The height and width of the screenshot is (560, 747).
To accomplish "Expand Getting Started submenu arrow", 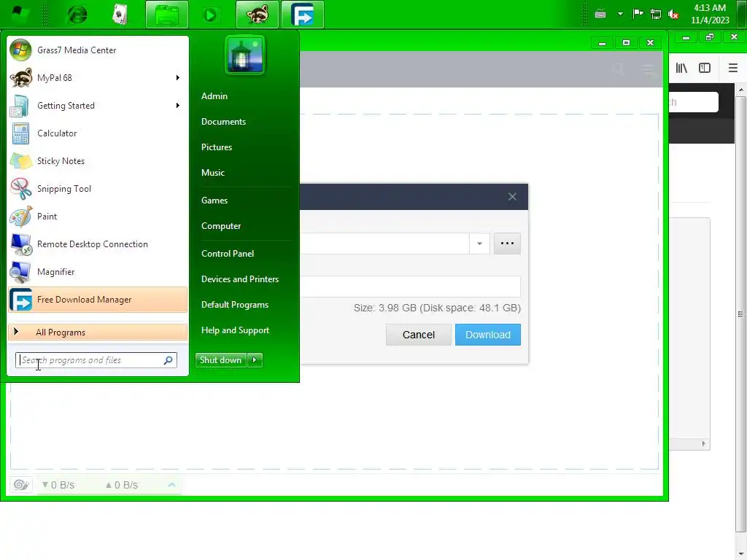I will [x=178, y=105].
